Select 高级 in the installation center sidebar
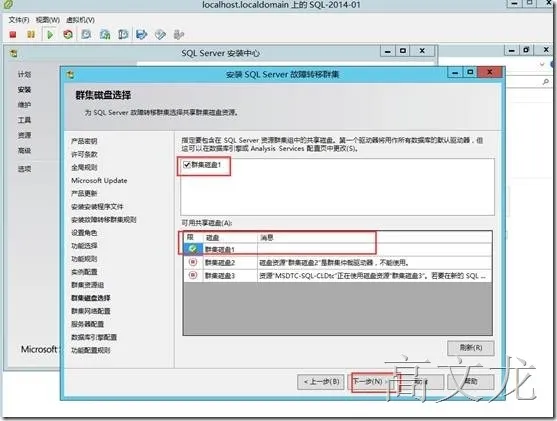Image resolution: width=557 pixels, height=421 pixels. tap(25, 151)
